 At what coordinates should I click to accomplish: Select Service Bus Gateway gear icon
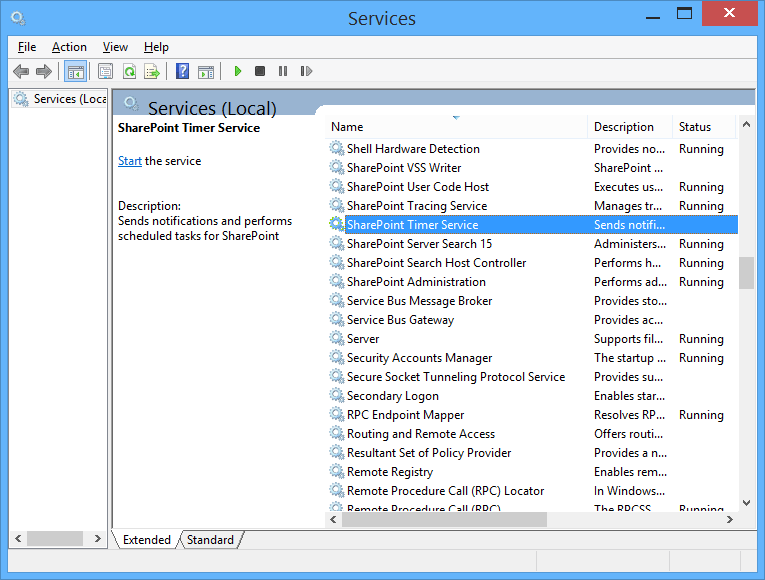(x=336, y=319)
